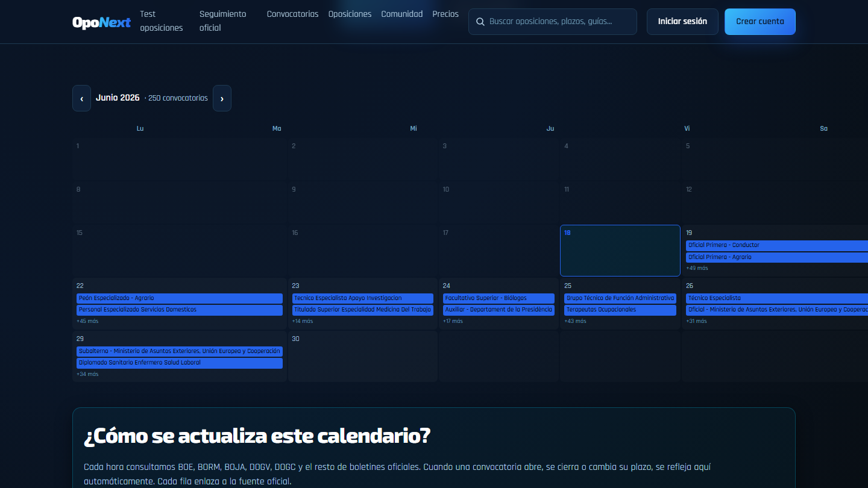Select day 17 calendar cell
Image resolution: width=868 pixels, height=488 pixels.
coord(498,251)
